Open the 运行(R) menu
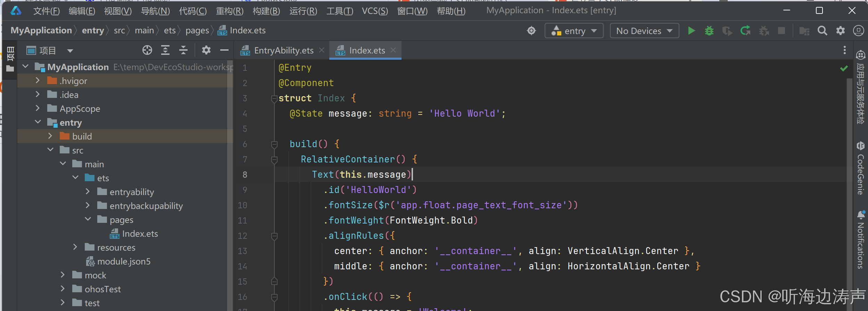The height and width of the screenshot is (311, 868). click(x=303, y=11)
